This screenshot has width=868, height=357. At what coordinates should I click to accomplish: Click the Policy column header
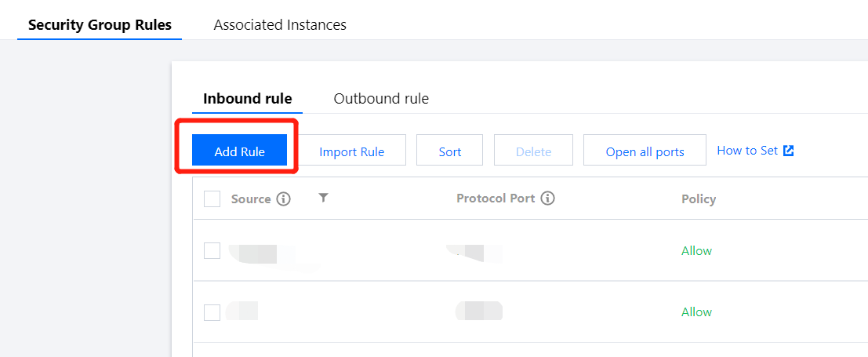699,199
